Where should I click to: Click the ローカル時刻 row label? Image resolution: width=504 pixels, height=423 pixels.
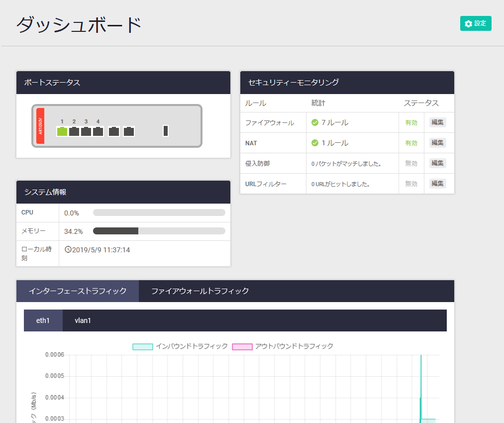38,253
